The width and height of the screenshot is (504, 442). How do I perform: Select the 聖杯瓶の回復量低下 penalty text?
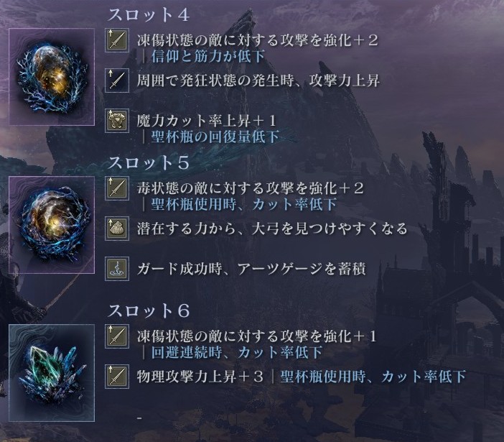[215, 137]
